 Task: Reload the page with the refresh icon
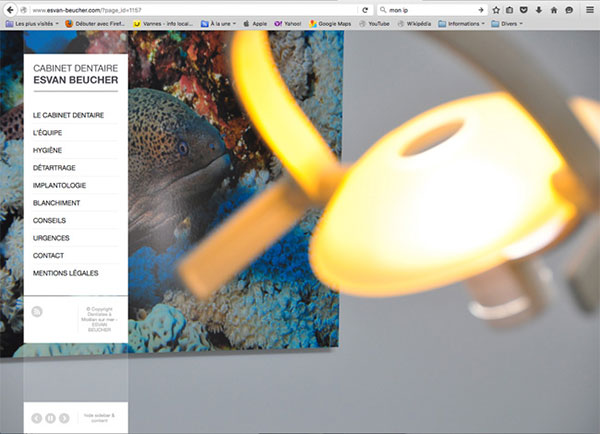pos(365,10)
